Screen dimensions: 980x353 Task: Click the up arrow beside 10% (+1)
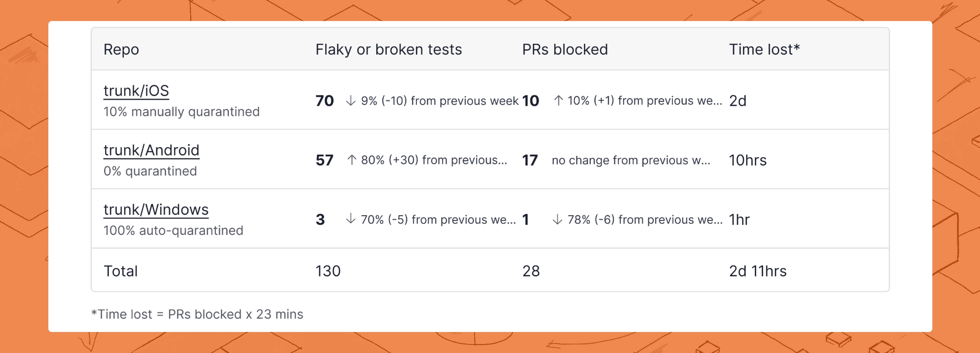(558, 101)
